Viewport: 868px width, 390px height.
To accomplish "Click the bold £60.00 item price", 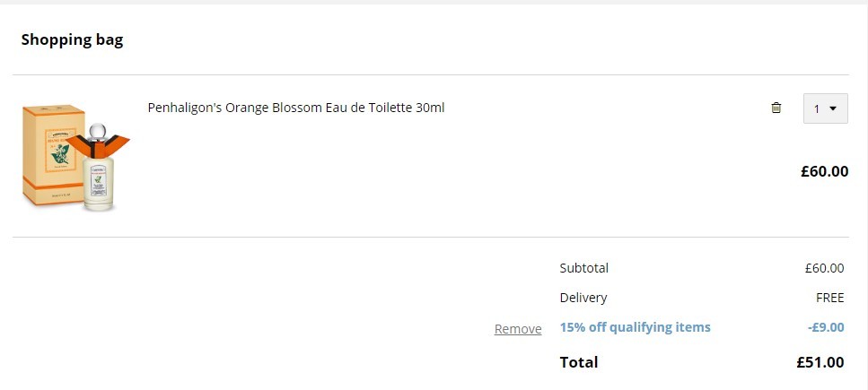I will click(x=824, y=171).
